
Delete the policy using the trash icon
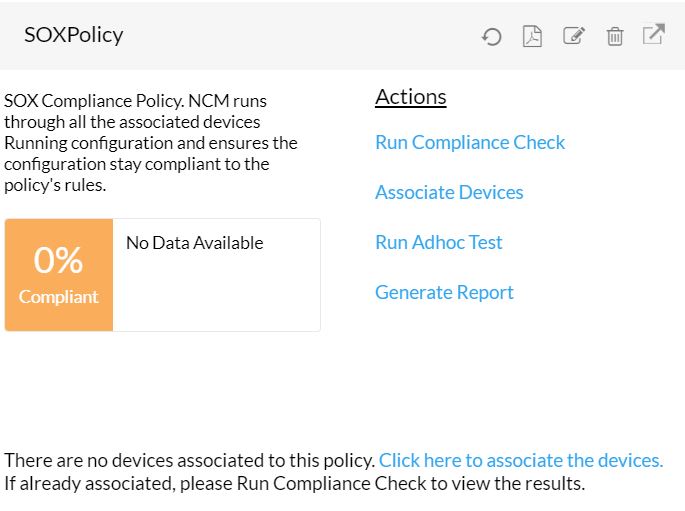click(615, 37)
